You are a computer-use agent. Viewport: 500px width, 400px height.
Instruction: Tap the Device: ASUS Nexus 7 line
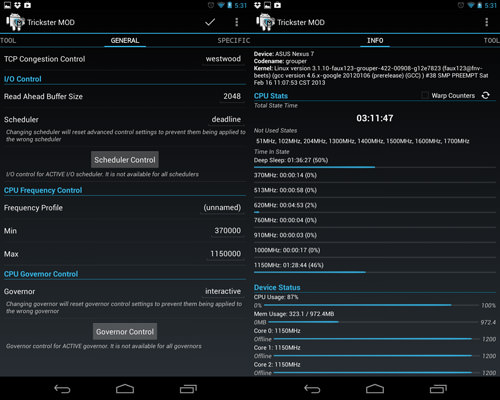tap(284, 54)
